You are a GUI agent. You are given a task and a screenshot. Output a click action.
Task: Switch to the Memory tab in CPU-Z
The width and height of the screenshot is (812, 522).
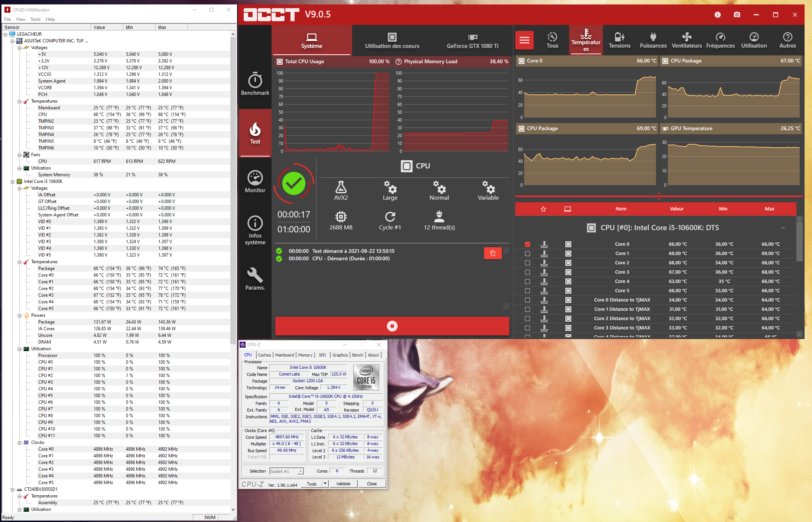305,355
